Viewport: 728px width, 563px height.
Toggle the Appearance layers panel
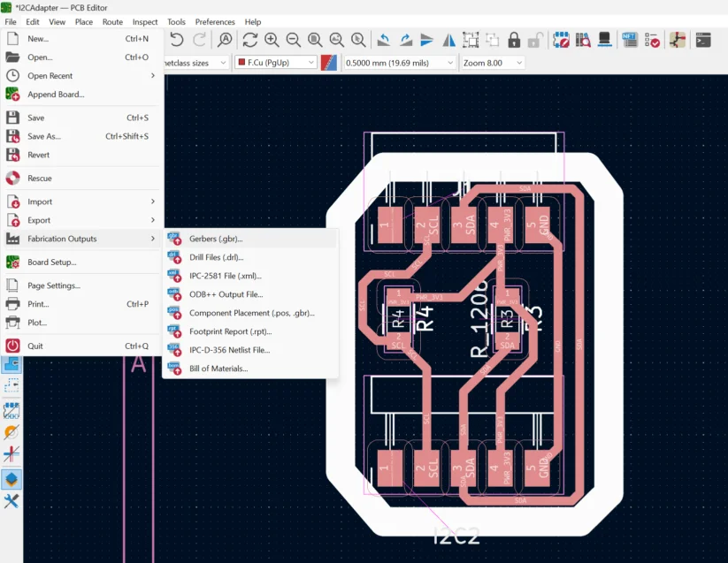tap(12, 479)
